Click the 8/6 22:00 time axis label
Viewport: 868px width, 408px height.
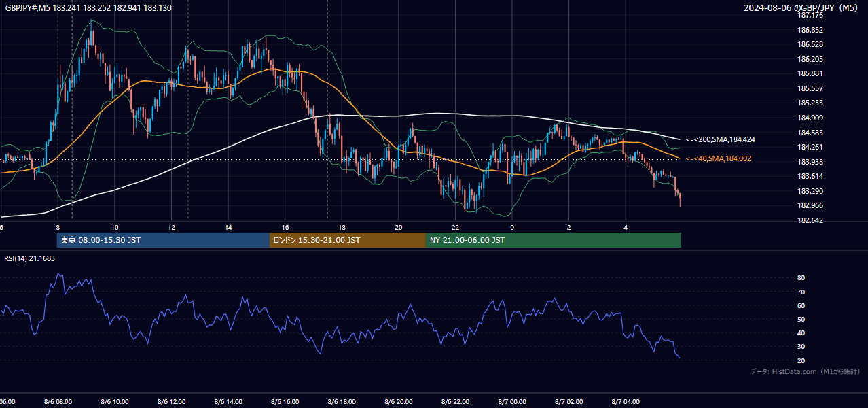click(x=456, y=402)
